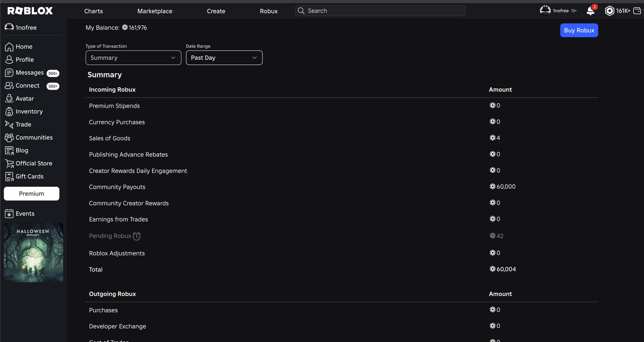Open the Create tab
This screenshot has height=342, width=644.
(x=216, y=11)
